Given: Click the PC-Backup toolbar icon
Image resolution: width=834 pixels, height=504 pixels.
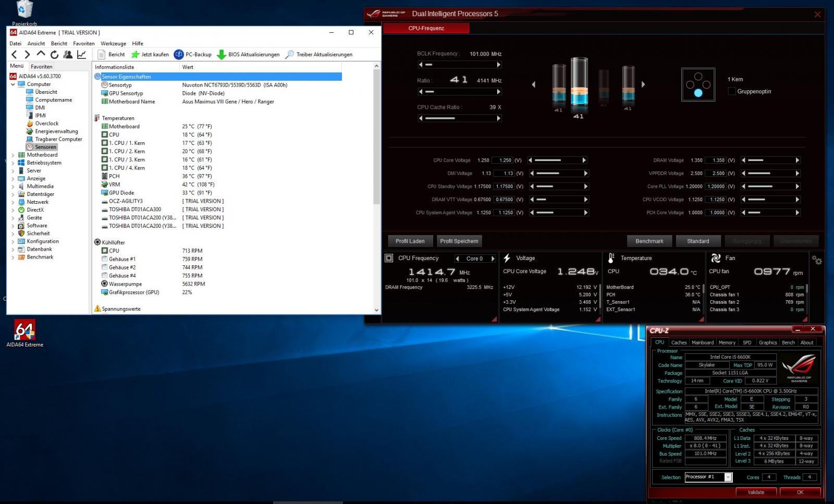Looking at the screenshot, I should coord(179,55).
